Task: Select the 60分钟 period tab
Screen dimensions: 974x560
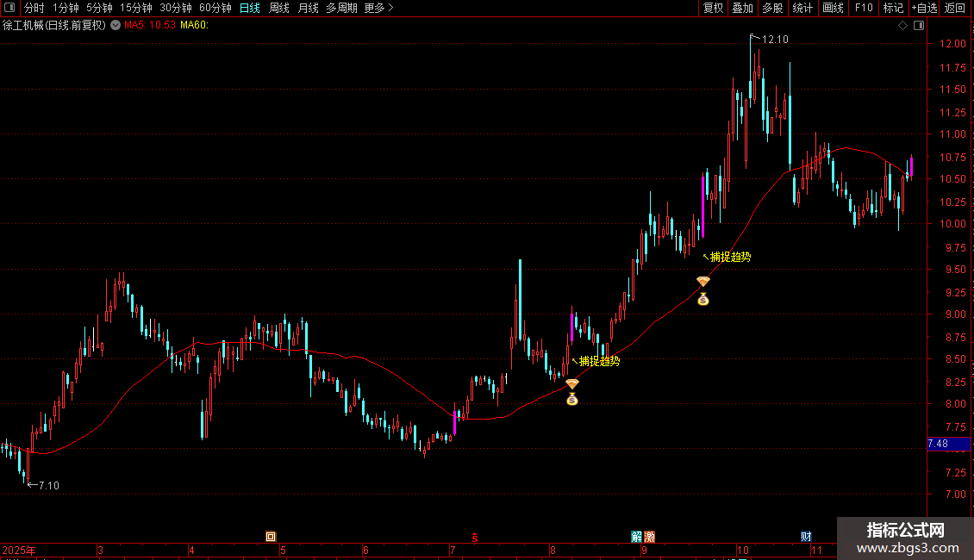Action: [x=215, y=8]
